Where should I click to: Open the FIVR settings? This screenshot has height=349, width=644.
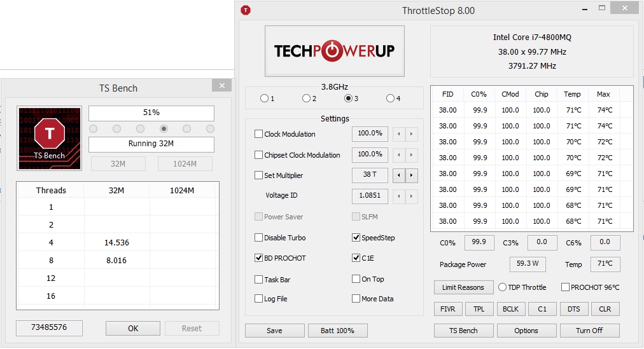pos(447,309)
